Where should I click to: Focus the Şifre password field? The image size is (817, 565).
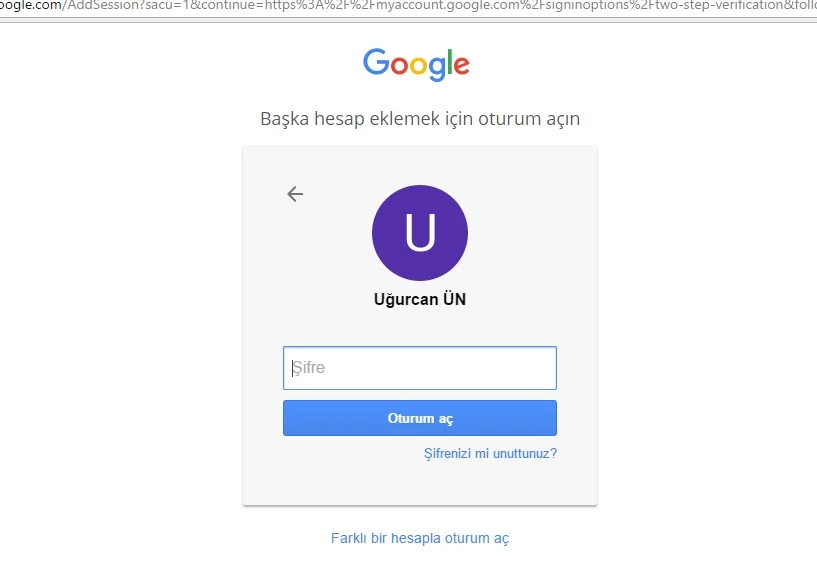tap(420, 368)
